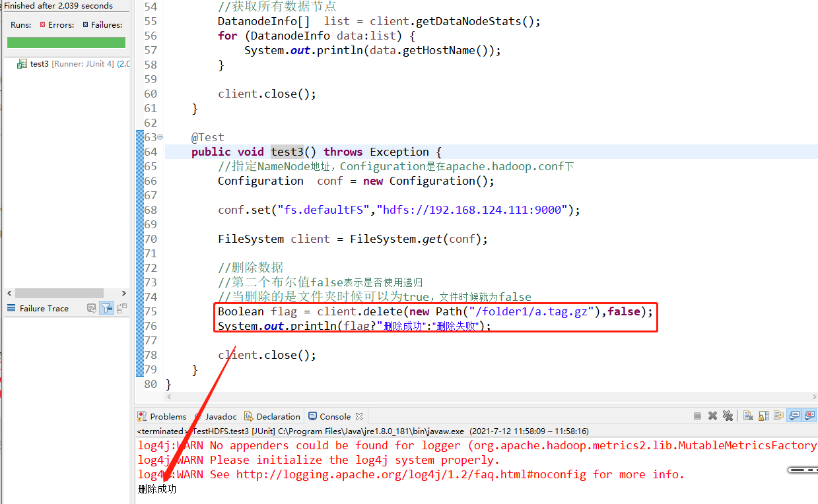818x504 pixels.
Task: Click the Declaration tab icon
Action: (248, 416)
